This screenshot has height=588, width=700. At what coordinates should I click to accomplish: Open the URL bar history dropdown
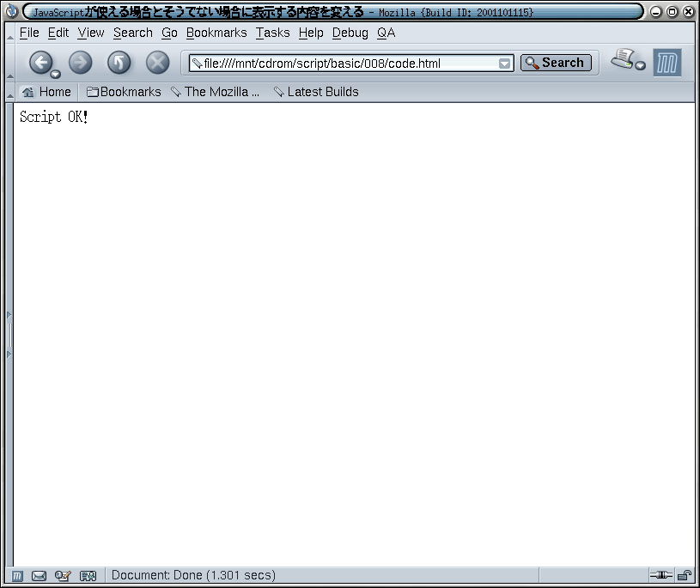pyautogui.click(x=504, y=64)
